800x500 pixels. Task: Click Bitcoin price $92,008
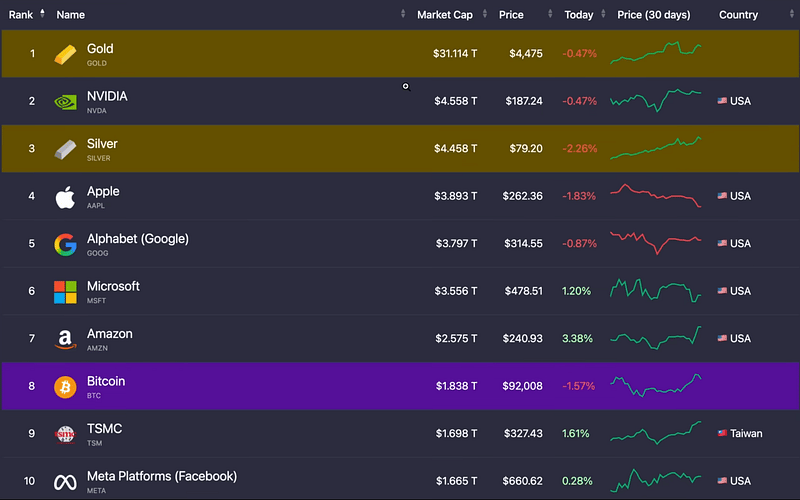522,386
